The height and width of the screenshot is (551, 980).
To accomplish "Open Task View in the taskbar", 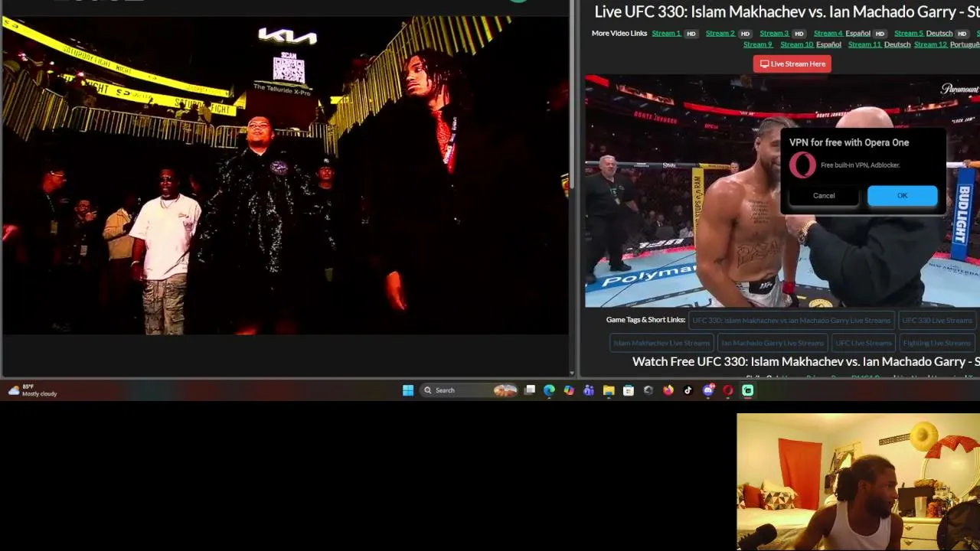I will (529, 390).
